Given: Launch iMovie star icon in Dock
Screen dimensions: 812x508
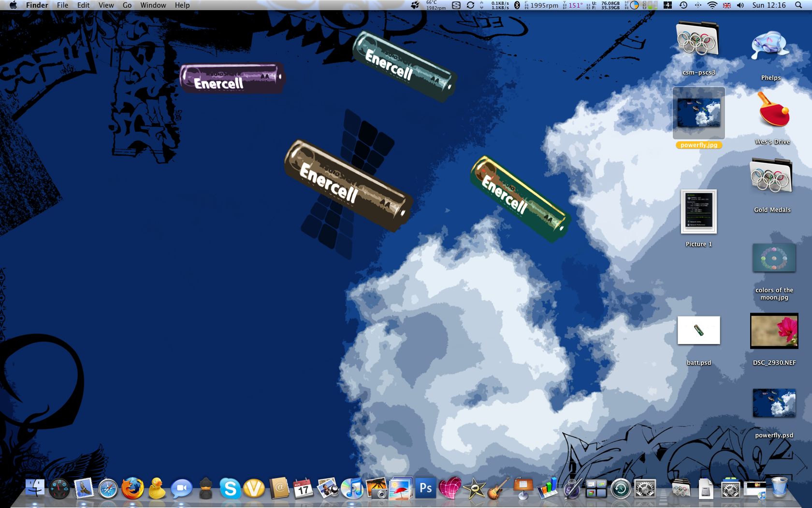Looking at the screenshot, I should [x=474, y=489].
